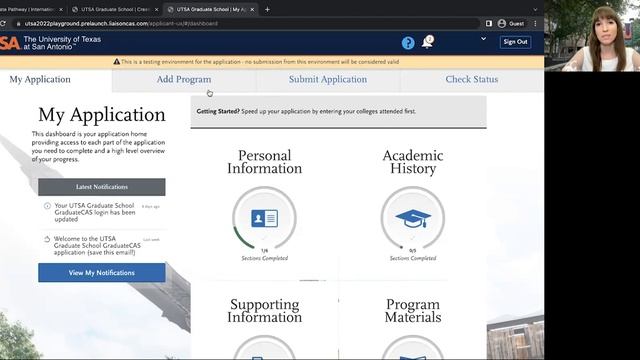
Task: Click the UTSA logo in header
Action: pos(10,43)
